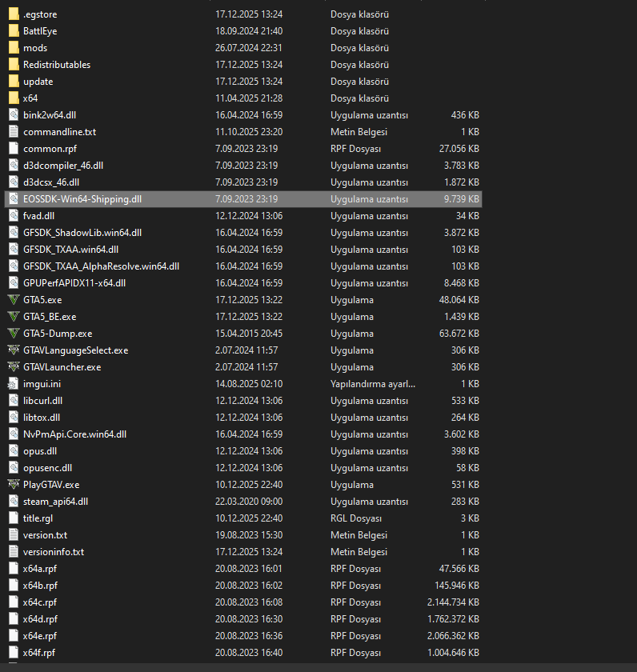Click the title.rgl file icon
Image resolution: width=637 pixels, height=672 pixels.
click(x=14, y=518)
